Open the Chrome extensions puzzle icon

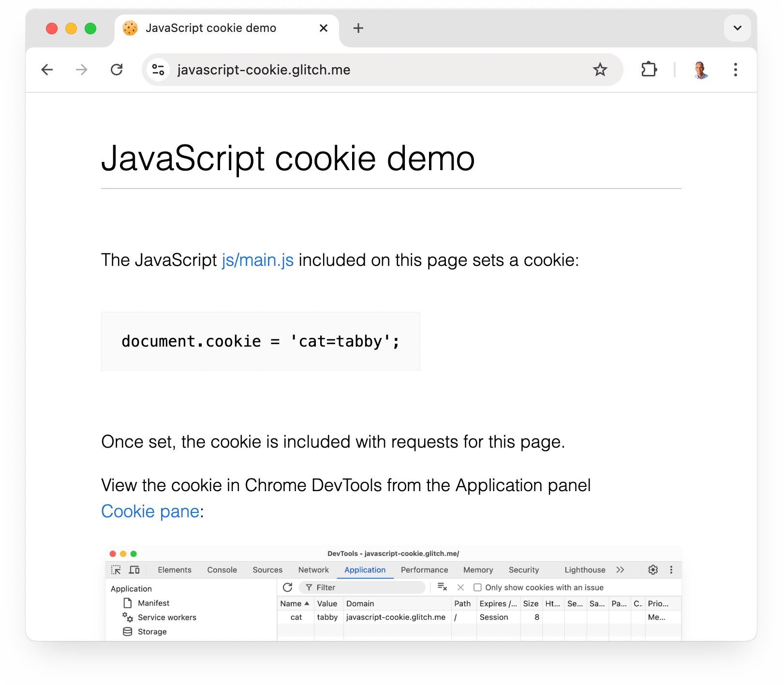pyautogui.click(x=649, y=70)
